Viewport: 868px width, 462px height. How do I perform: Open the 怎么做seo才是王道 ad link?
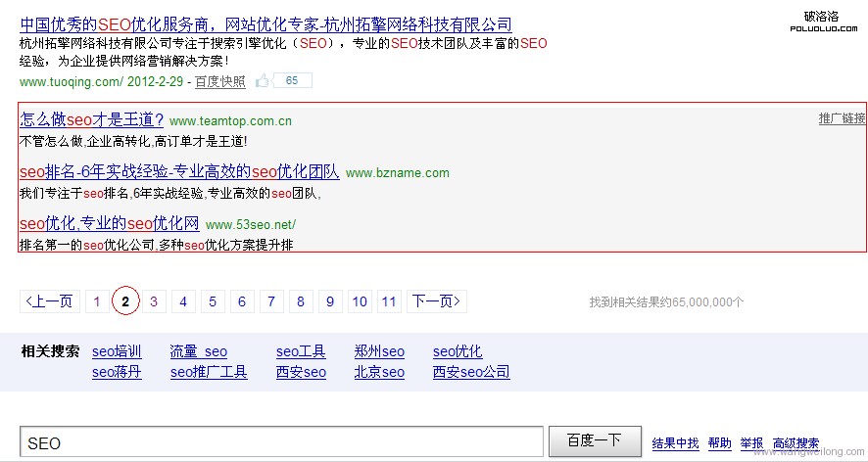[91, 120]
